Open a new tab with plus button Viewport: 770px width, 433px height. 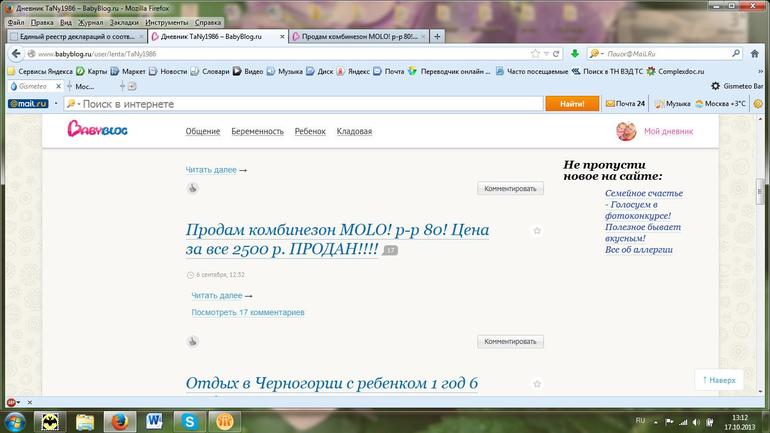(437, 36)
